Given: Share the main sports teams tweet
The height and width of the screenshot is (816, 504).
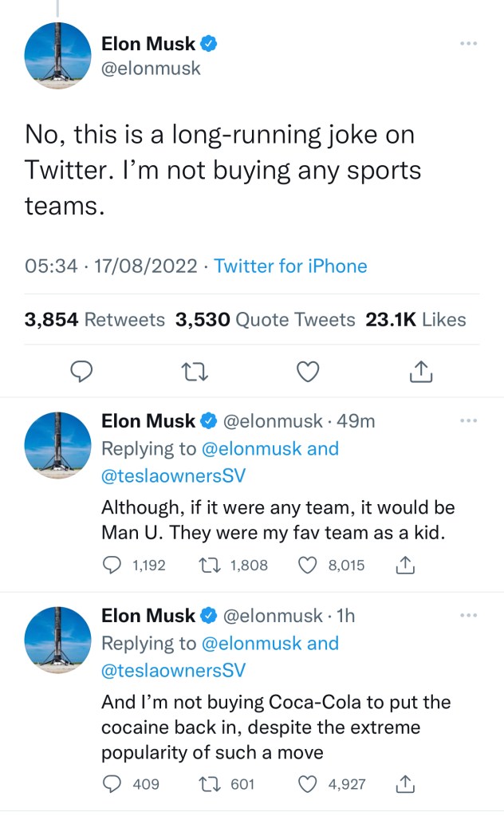Looking at the screenshot, I should coord(420,371).
